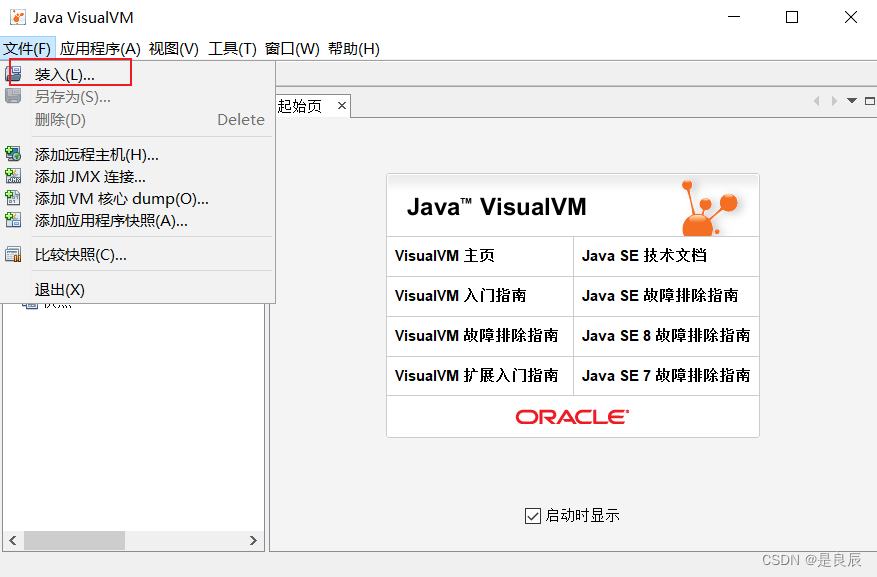The image size is (877, 577).
Task: Open the VisualVM 故障排除指南 link
Action: click(x=477, y=335)
